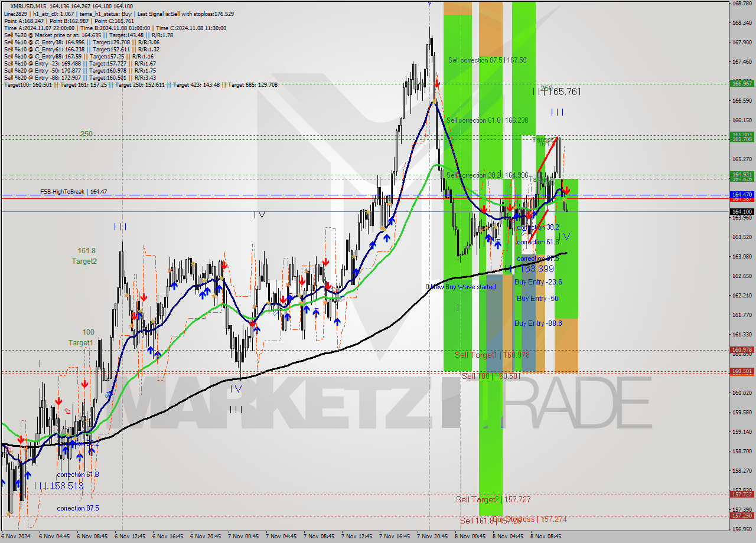The width and height of the screenshot is (756, 543).
Task: Click the red 160.978 price tag on axis
Action: 742,350
